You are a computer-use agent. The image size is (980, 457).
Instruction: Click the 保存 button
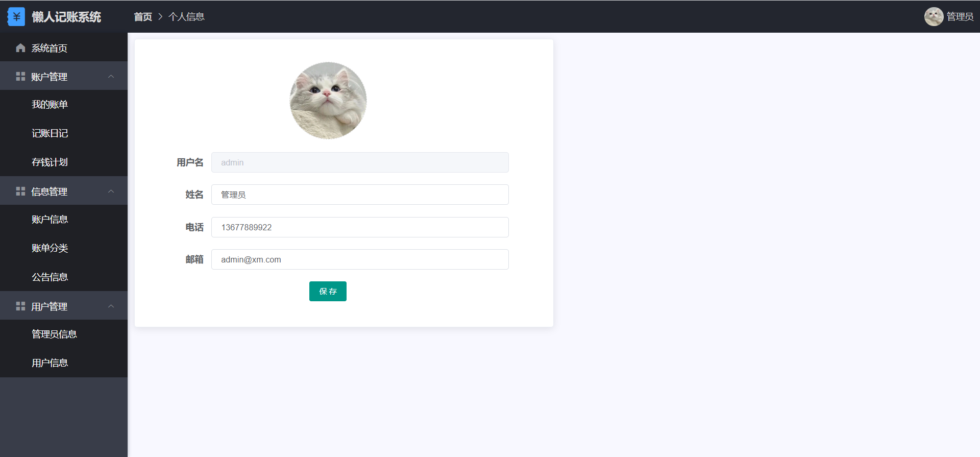[x=328, y=291]
